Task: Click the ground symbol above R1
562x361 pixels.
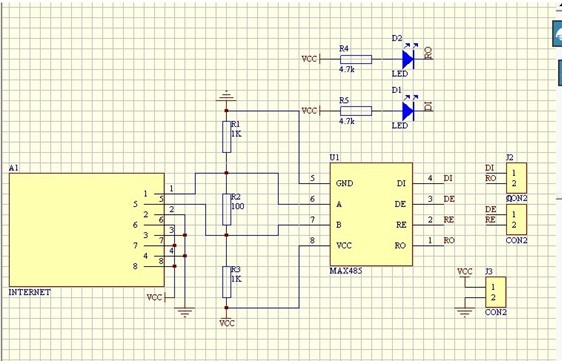Action: click(x=226, y=96)
